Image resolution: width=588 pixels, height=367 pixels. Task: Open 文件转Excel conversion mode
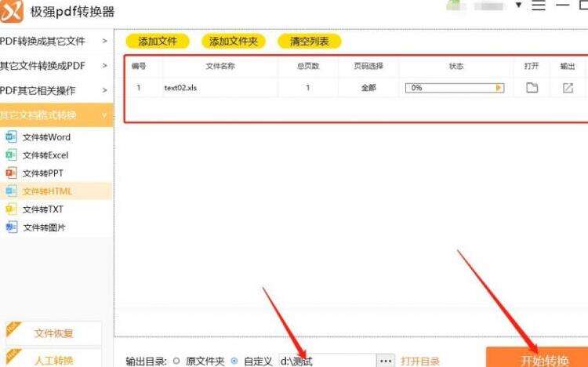(x=45, y=155)
